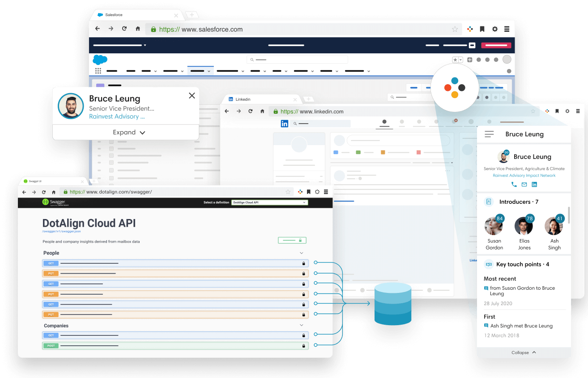Toggle the bookmark star in the Salesforce address bar

click(x=455, y=29)
